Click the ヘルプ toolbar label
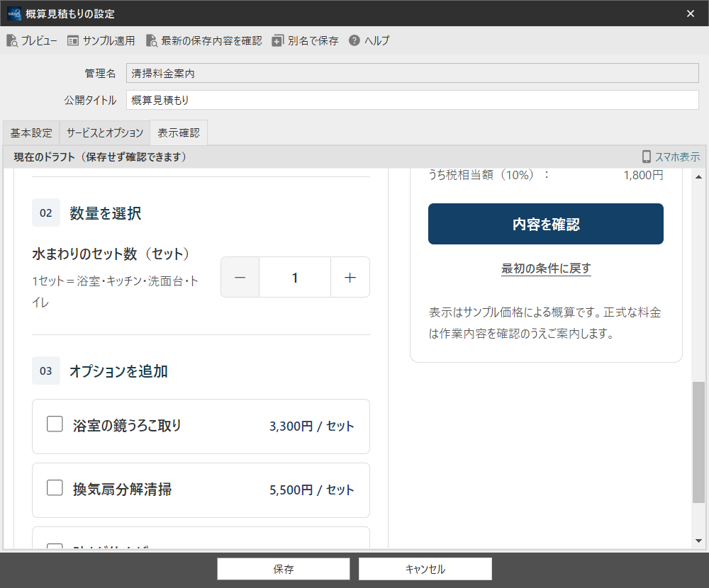Viewport: 709px width, 588px height. (x=376, y=40)
